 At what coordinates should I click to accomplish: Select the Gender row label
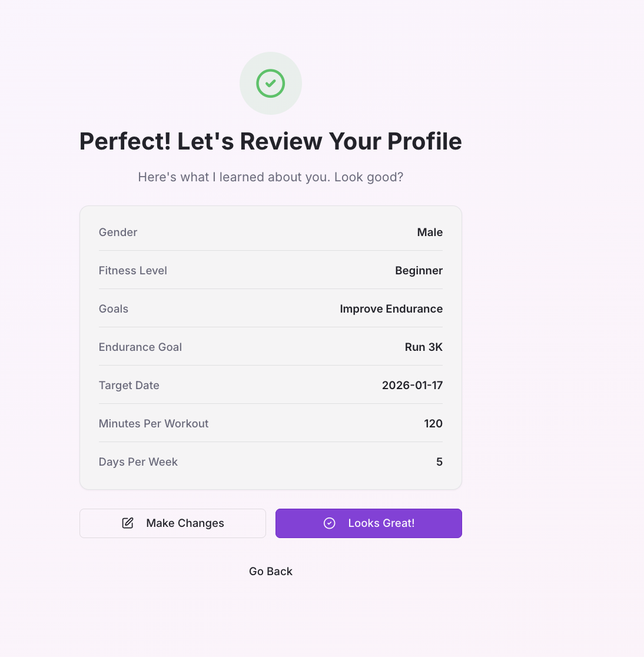click(118, 232)
